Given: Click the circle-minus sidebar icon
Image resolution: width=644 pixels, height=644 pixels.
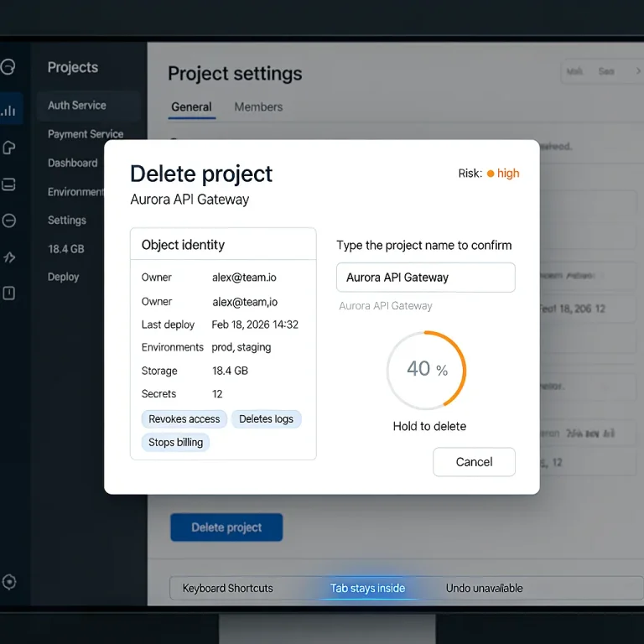Looking at the screenshot, I should (8, 221).
